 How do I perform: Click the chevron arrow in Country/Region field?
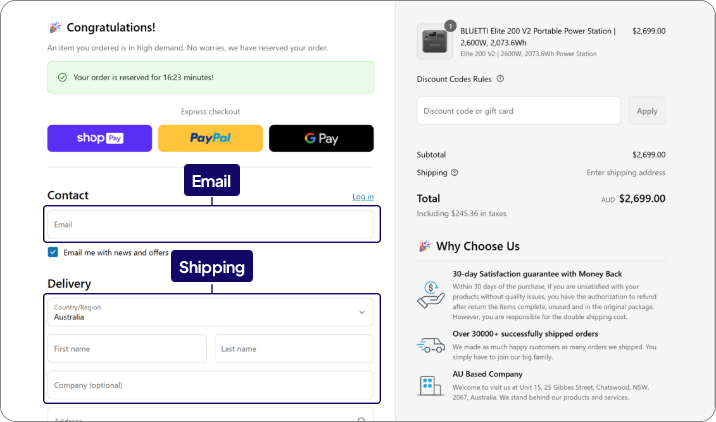coord(361,312)
